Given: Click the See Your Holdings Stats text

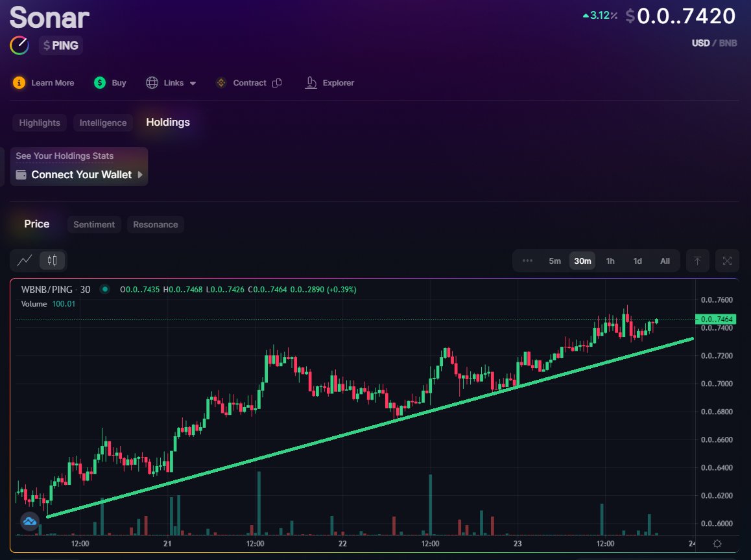Looking at the screenshot, I should click(x=65, y=156).
